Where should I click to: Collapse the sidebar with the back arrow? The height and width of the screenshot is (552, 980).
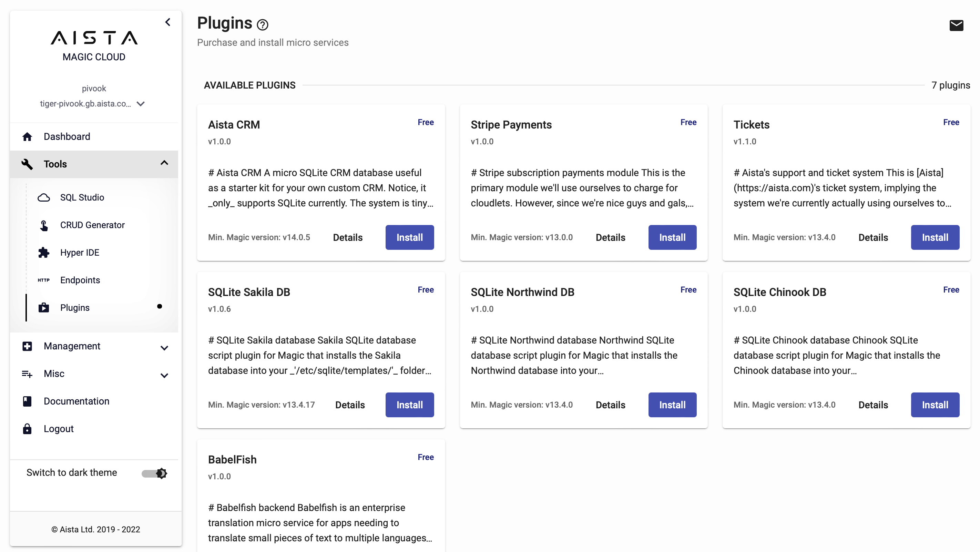(168, 22)
